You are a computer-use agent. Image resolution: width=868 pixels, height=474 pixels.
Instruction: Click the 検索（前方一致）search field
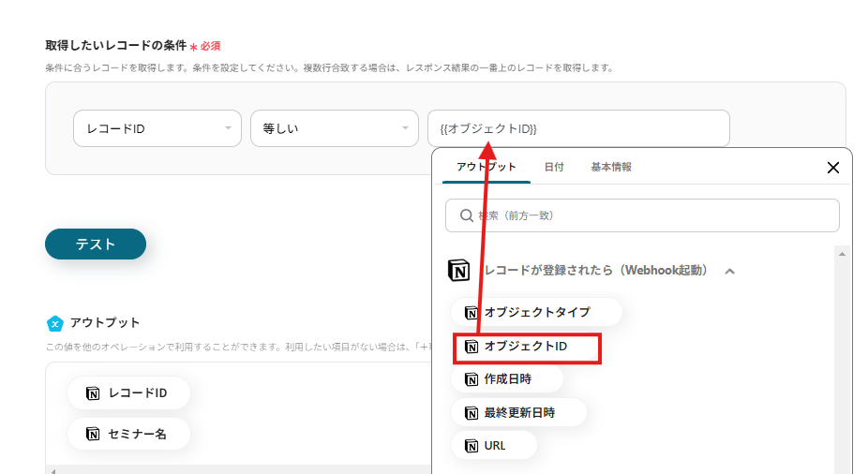click(642, 215)
